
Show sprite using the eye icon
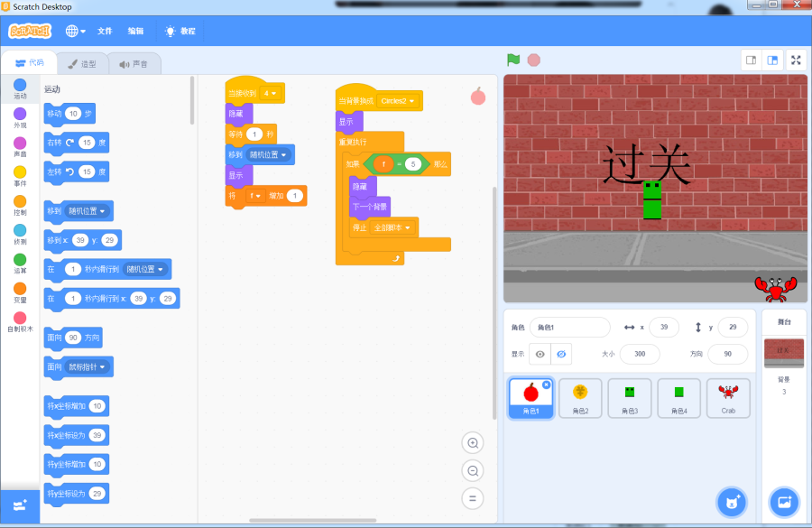pos(540,354)
